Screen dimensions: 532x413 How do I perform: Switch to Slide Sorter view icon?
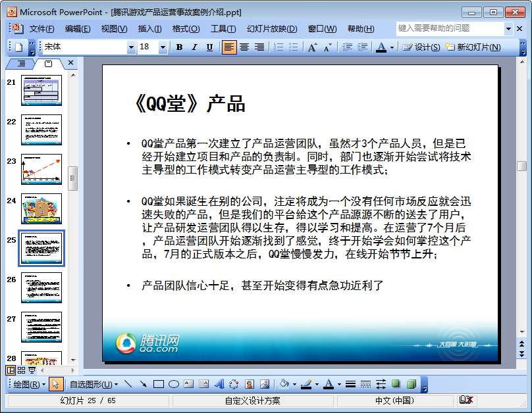pos(21,370)
